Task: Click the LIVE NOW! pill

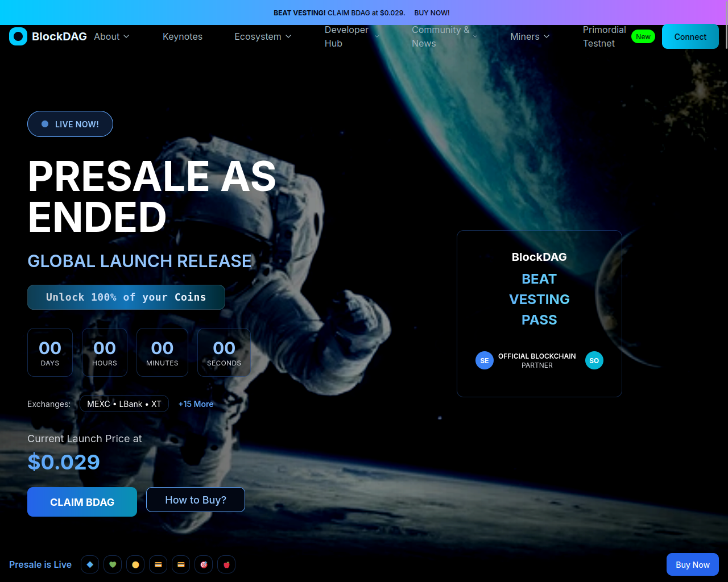Action: point(70,124)
